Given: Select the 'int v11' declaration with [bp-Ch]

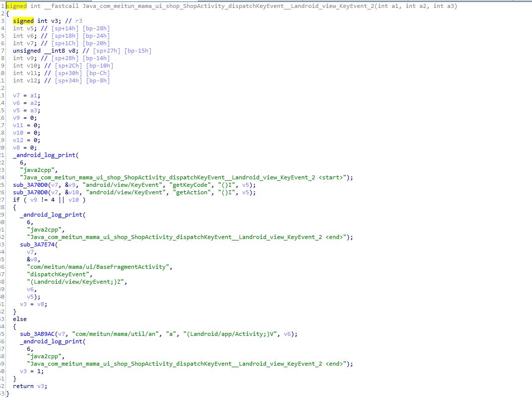Looking at the screenshot, I should coord(62,73).
